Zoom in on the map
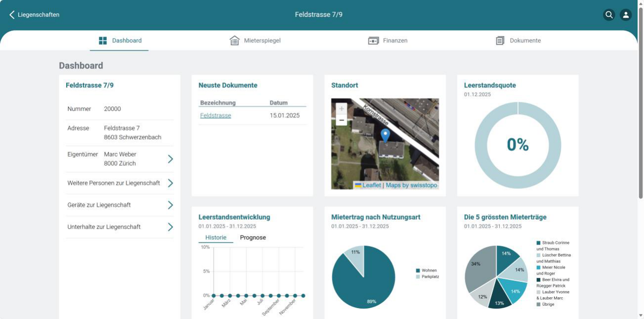644x319 pixels. click(341, 109)
